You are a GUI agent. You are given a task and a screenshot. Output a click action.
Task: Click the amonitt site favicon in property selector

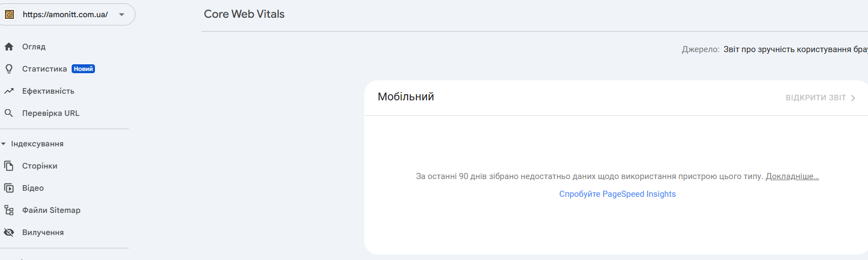pyautogui.click(x=9, y=14)
